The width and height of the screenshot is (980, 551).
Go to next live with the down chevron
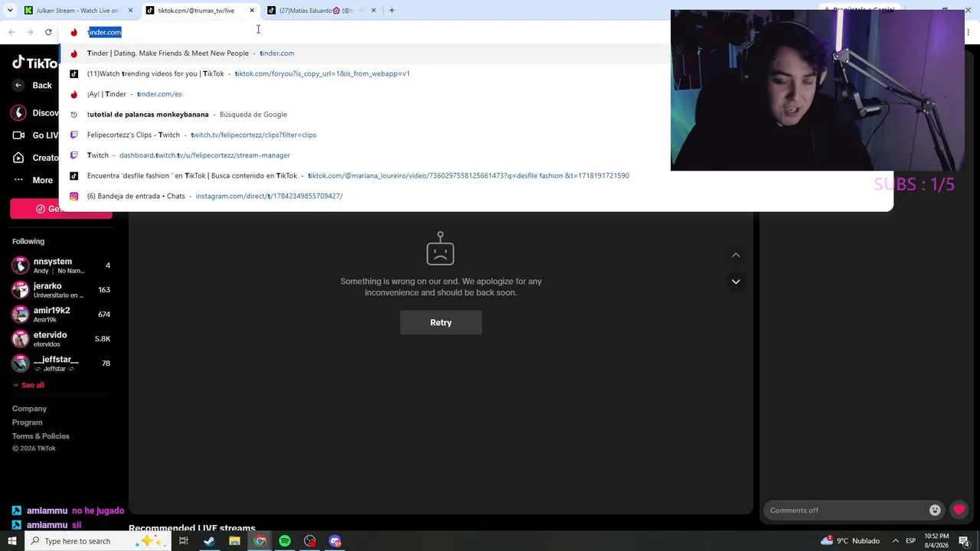point(736,282)
